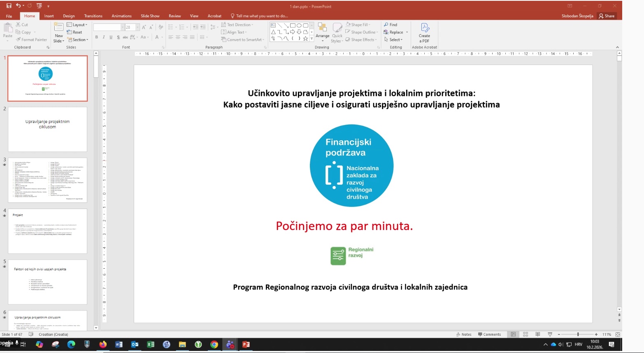Click the zoom slider in status bar
The width and height of the screenshot is (644, 353).
[x=578, y=334]
